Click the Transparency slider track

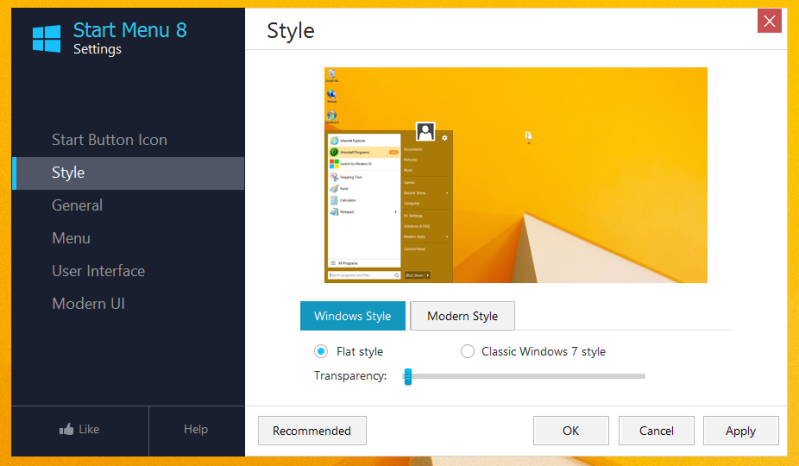(x=525, y=376)
